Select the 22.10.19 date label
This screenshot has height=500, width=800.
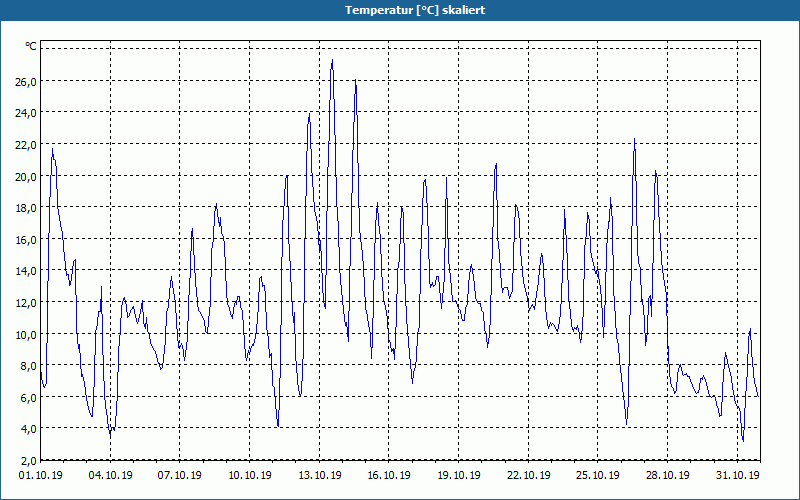[x=528, y=475]
